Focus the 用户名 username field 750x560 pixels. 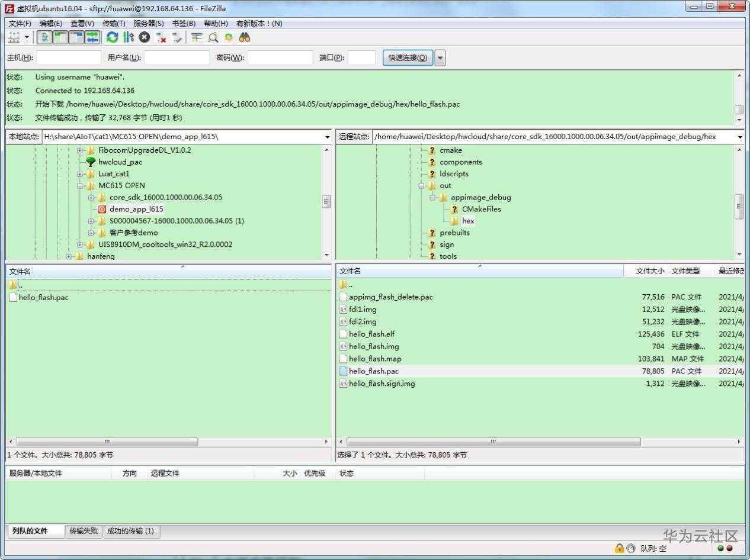[x=177, y=57]
